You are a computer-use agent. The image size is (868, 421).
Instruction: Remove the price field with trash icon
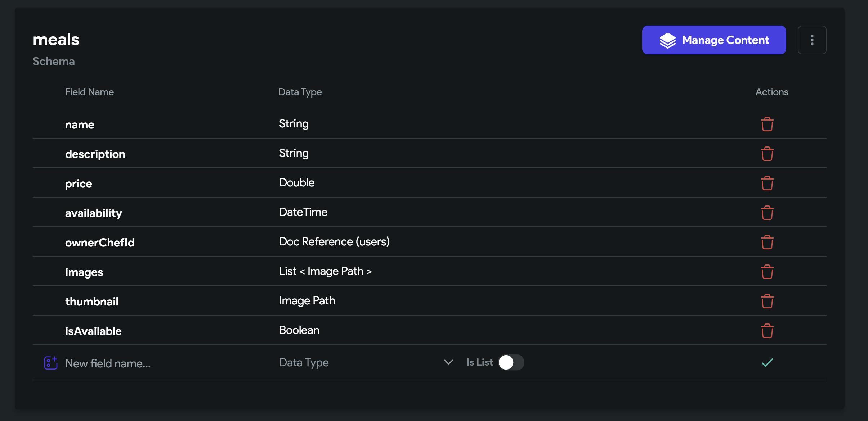pyautogui.click(x=767, y=183)
